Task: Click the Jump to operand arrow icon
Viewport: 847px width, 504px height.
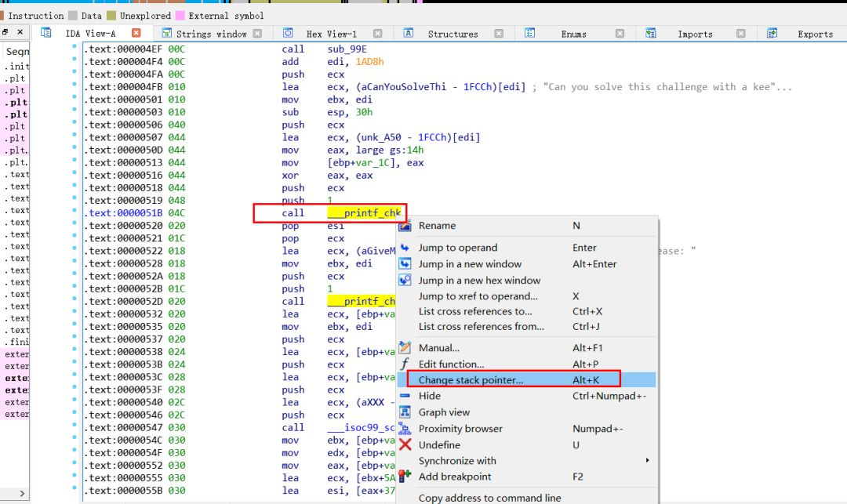Action: click(x=405, y=248)
